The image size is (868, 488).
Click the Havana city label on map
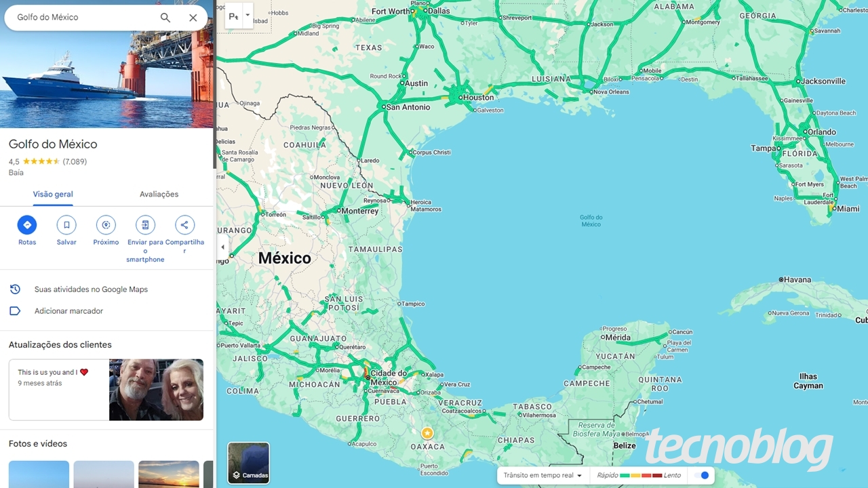pyautogui.click(x=797, y=280)
